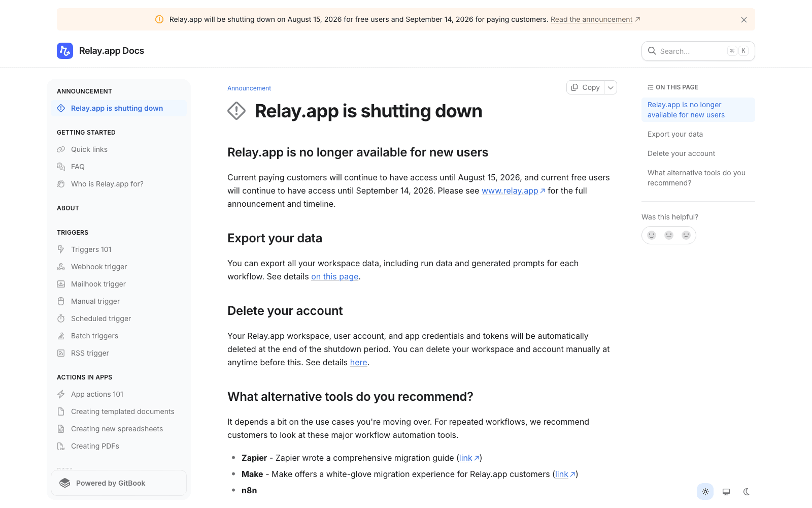Switch to light theme sun icon

[x=705, y=492]
